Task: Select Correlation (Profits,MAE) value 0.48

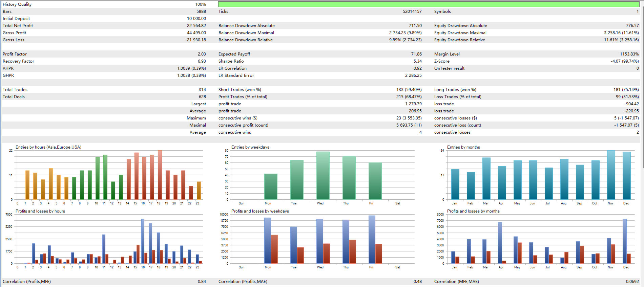Action: pyautogui.click(x=417, y=282)
